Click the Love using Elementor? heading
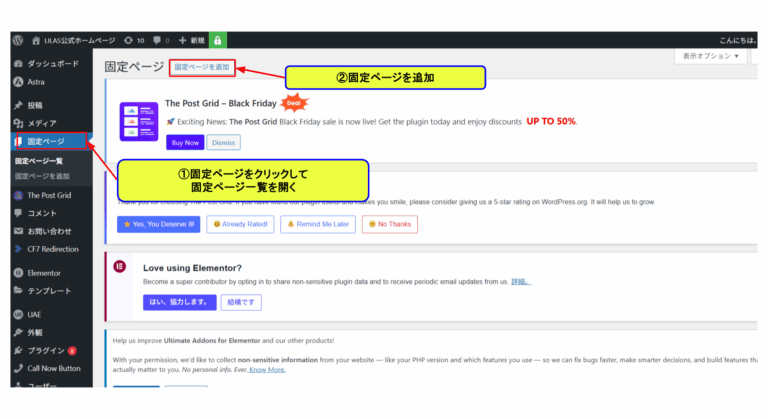 (x=192, y=268)
